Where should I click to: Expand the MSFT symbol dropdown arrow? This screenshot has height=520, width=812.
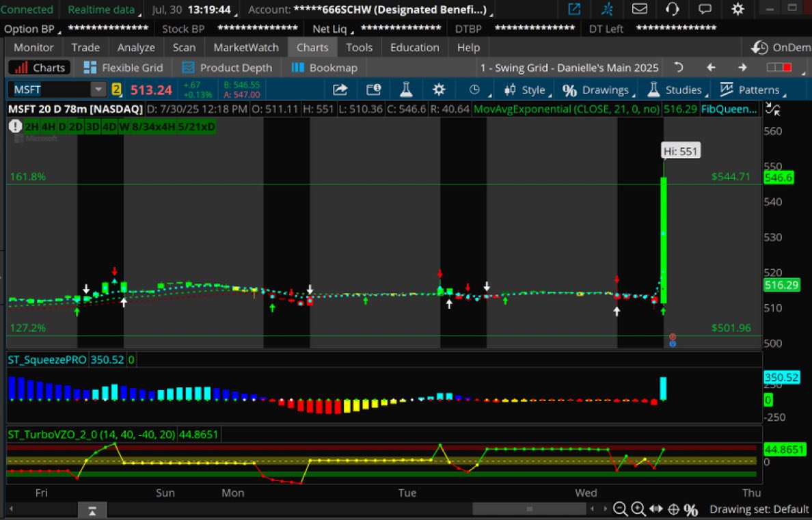pos(98,90)
